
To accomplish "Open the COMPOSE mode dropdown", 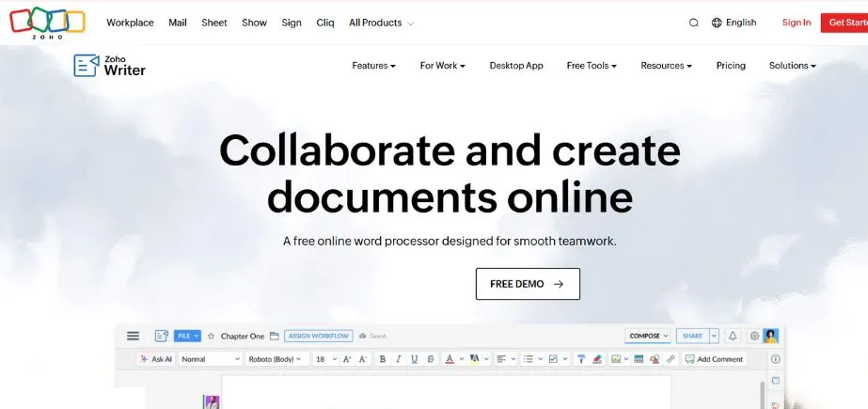I will [648, 336].
